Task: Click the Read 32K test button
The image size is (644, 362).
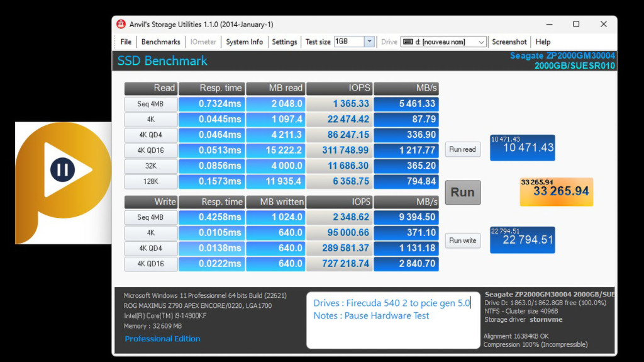Action: coord(151,166)
